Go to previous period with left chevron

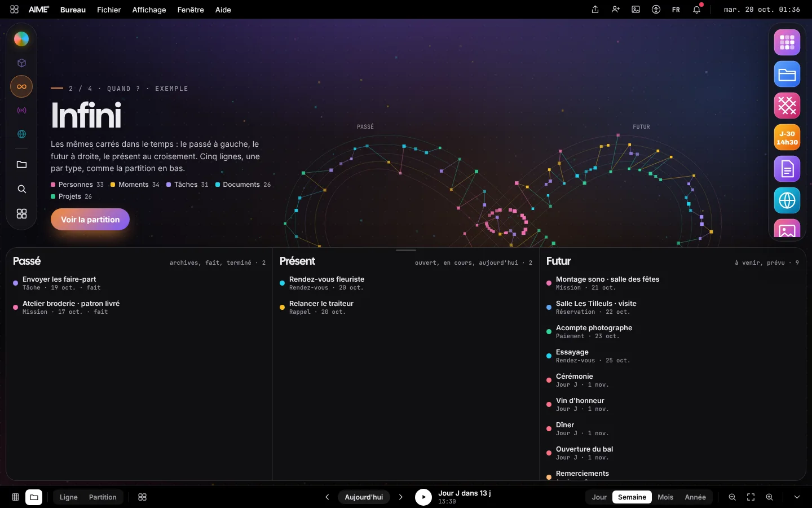point(327,497)
